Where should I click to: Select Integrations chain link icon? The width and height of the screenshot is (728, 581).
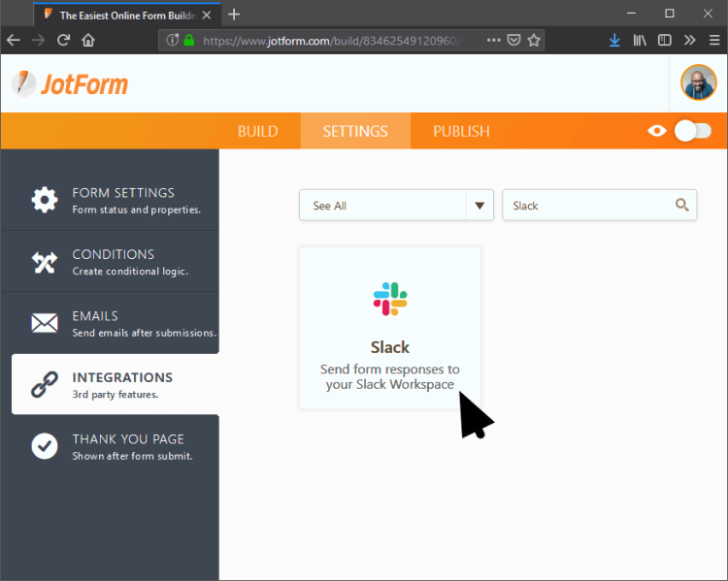coord(44,385)
